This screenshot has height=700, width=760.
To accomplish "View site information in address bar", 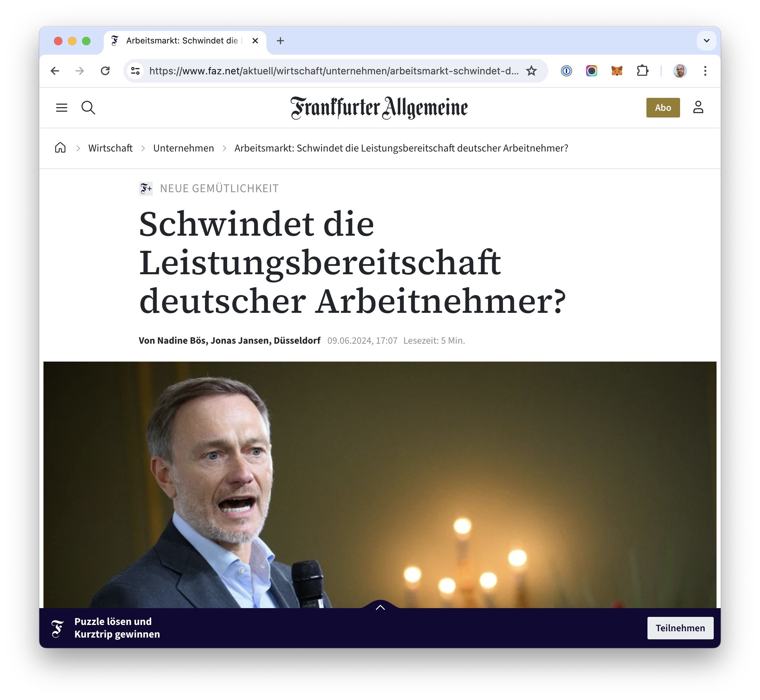I will tap(135, 71).
